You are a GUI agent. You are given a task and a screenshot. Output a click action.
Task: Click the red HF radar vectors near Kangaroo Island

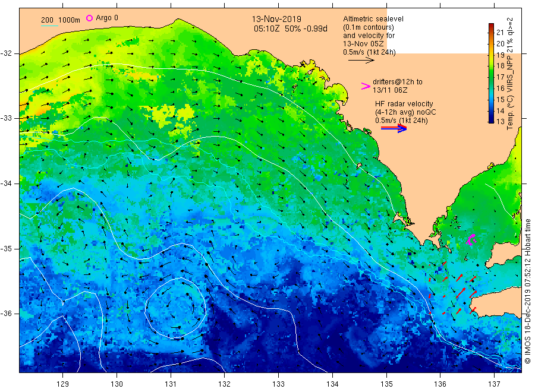point(453,289)
